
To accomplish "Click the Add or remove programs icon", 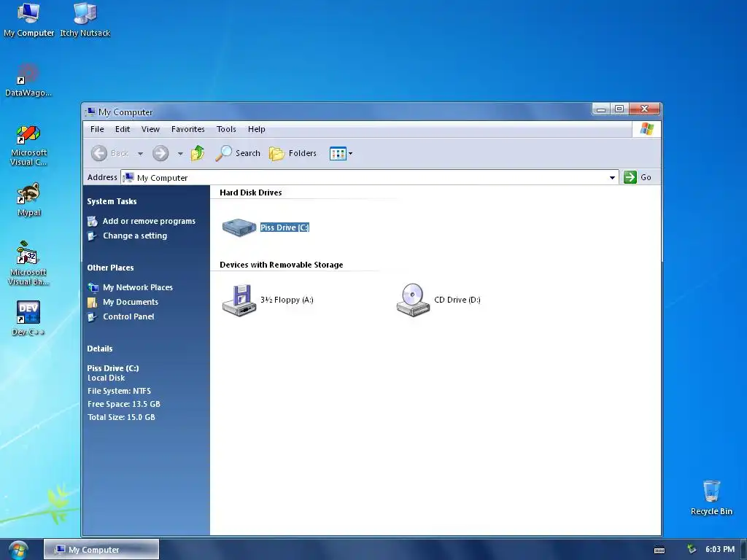I will [93, 221].
